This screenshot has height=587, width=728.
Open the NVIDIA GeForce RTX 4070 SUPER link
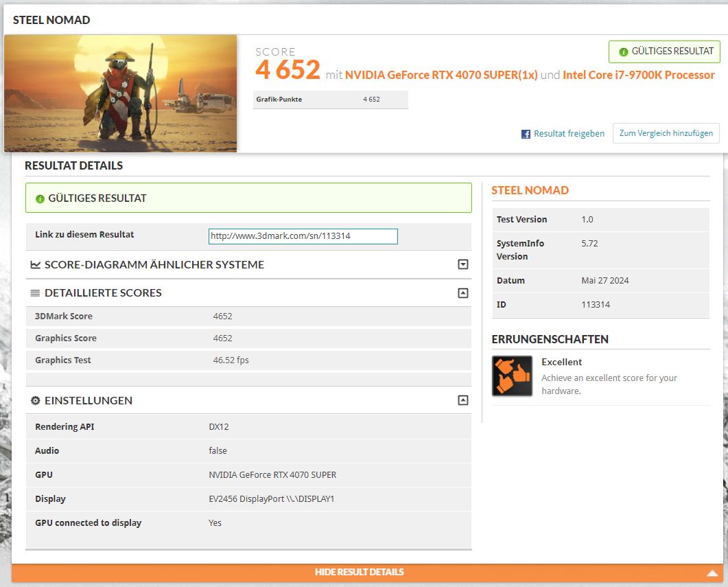tap(441, 75)
